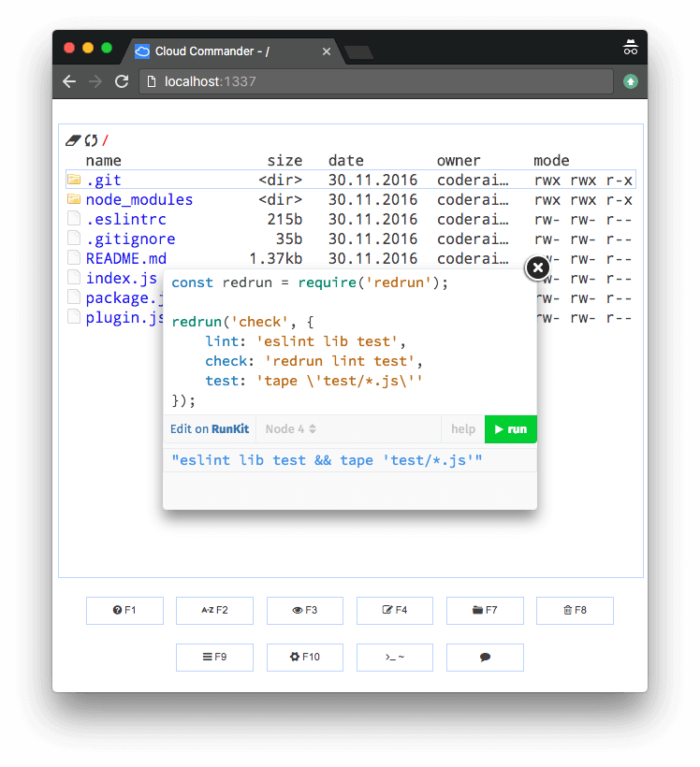Sort files by size column header
This screenshot has width=700, height=767.
coord(284,161)
